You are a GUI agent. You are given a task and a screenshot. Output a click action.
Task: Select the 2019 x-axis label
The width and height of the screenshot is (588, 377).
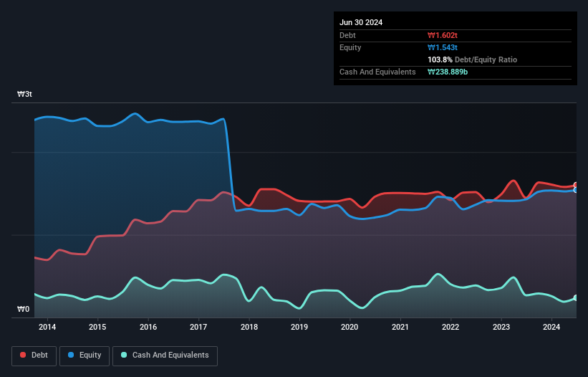[x=299, y=327]
